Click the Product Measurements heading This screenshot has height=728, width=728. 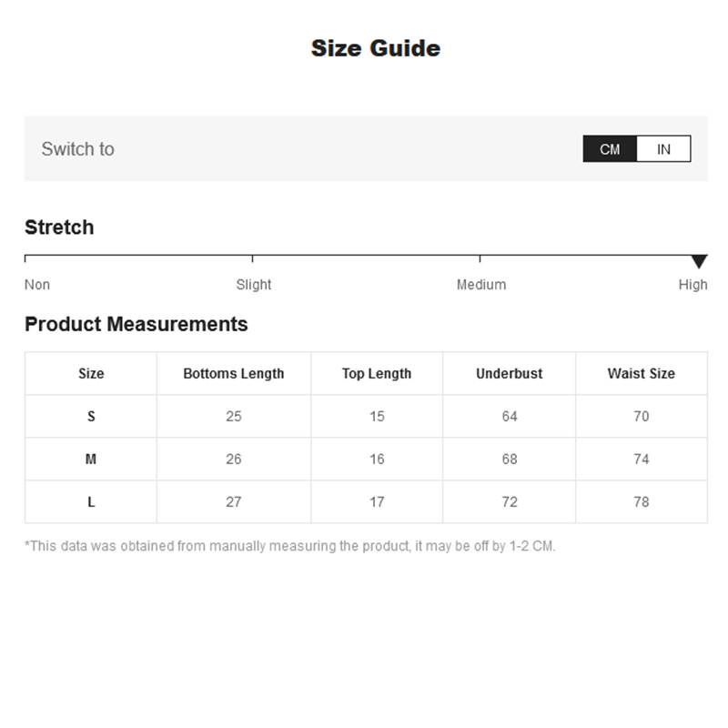coord(136,324)
